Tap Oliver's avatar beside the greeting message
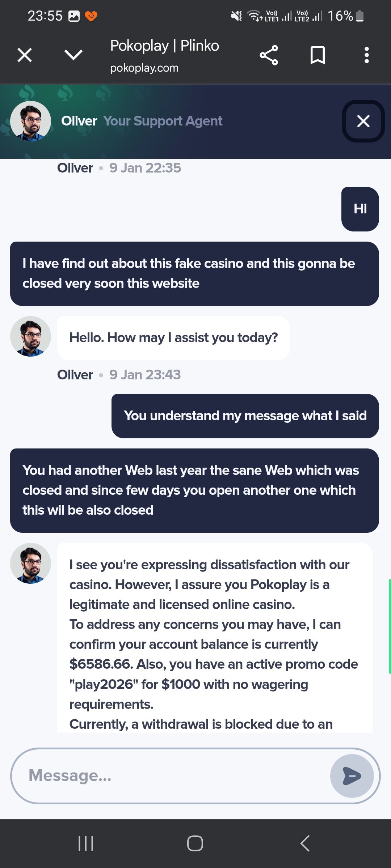The height and width of the screenshot is (868, 391). [30, 336]
